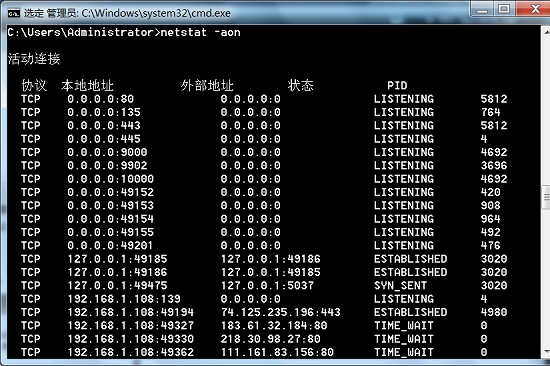Click the 127.0.0.1:5037 foreign address
This screenshot has height=366, width=550.
(267, 286)
